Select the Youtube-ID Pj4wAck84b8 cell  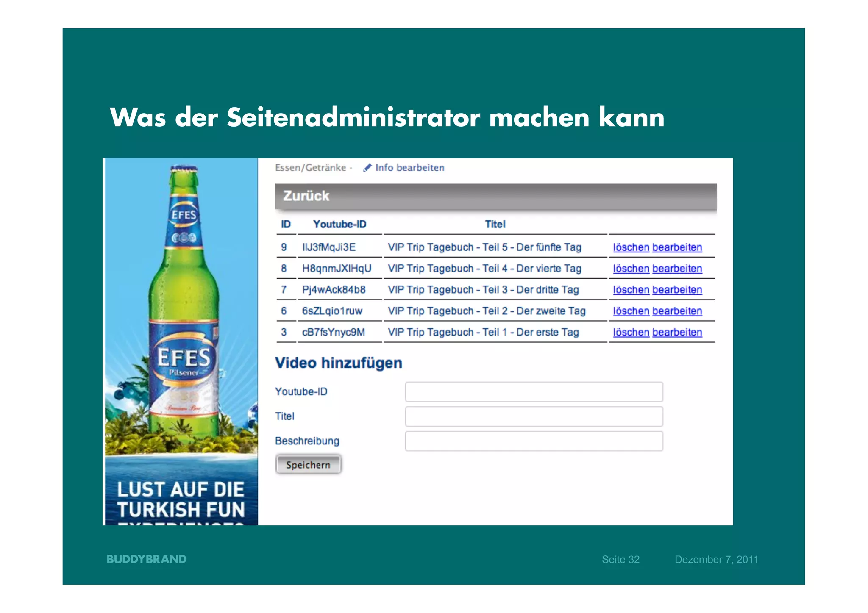(x=334, y=290)
